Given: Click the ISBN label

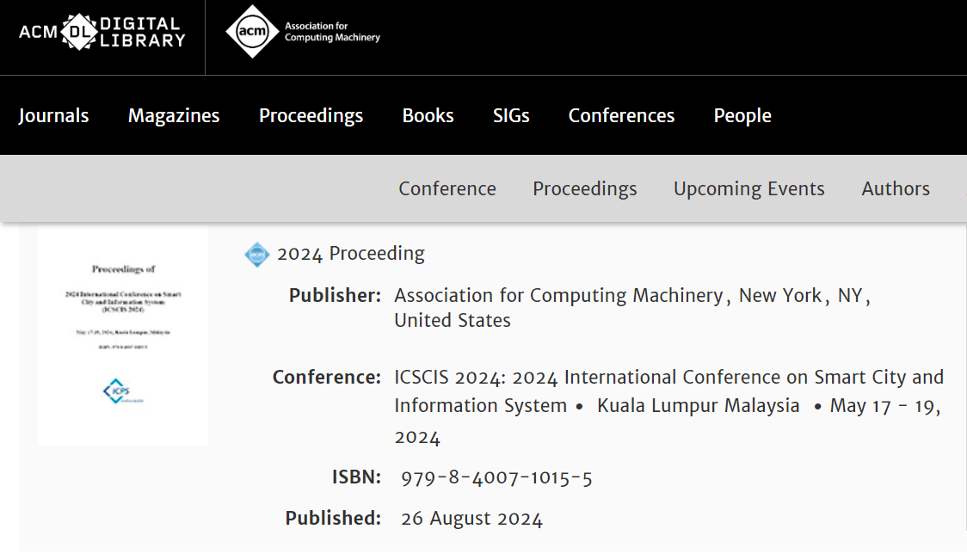Looking at the screenshot, I should tap(356, 477).
